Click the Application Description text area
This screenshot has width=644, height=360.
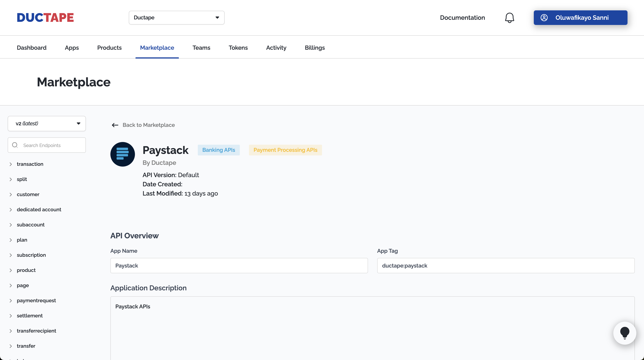(372, 328)
